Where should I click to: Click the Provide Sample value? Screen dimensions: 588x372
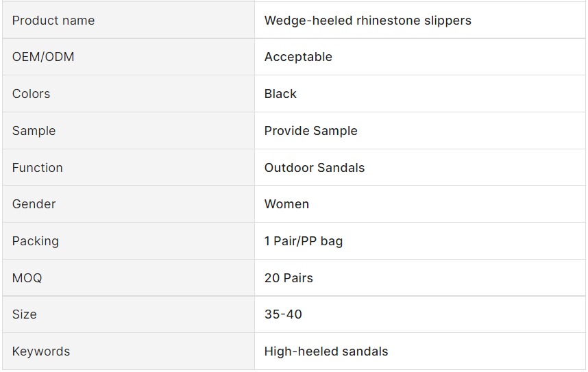(310, 131)
